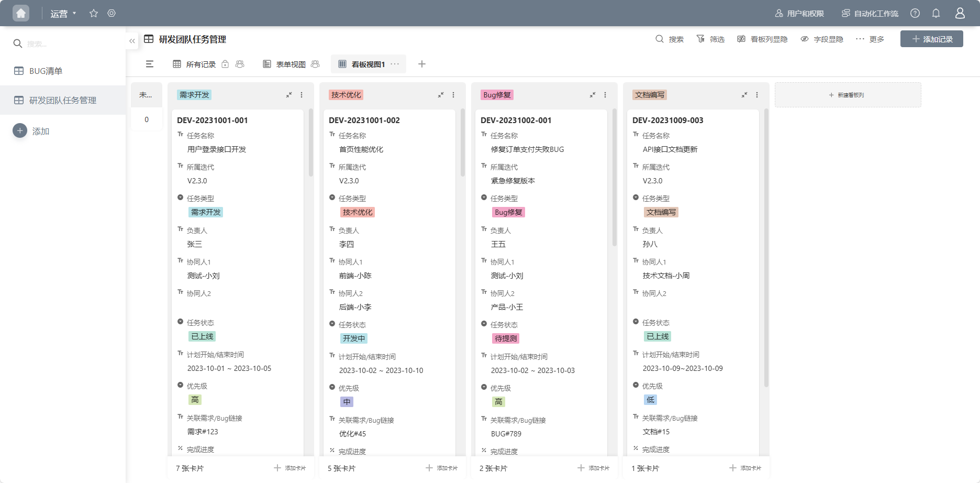Viewport: 980px width, 483px height.
Task: Open the Bug修复 column options menu
Action: click(x=605, y=95)
